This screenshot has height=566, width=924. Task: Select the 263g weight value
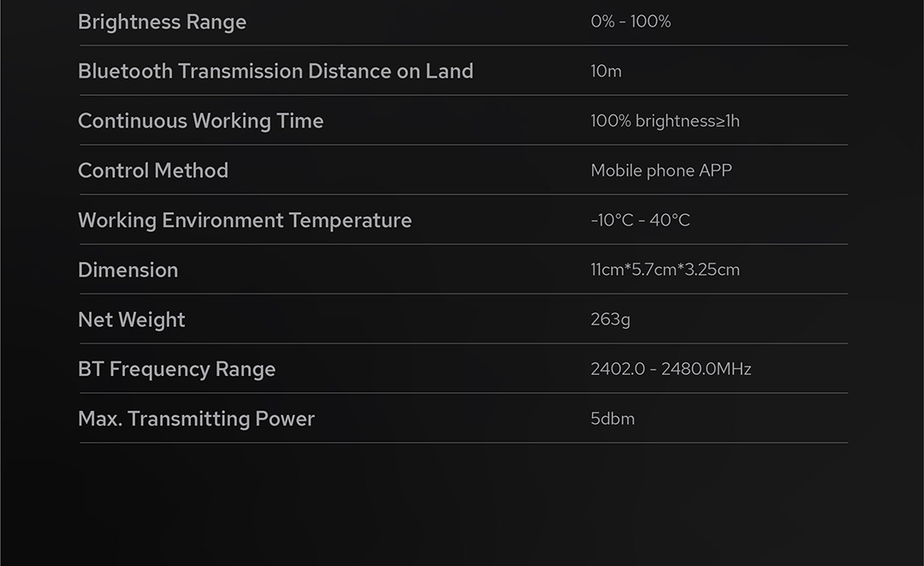(x=610, y=320)
